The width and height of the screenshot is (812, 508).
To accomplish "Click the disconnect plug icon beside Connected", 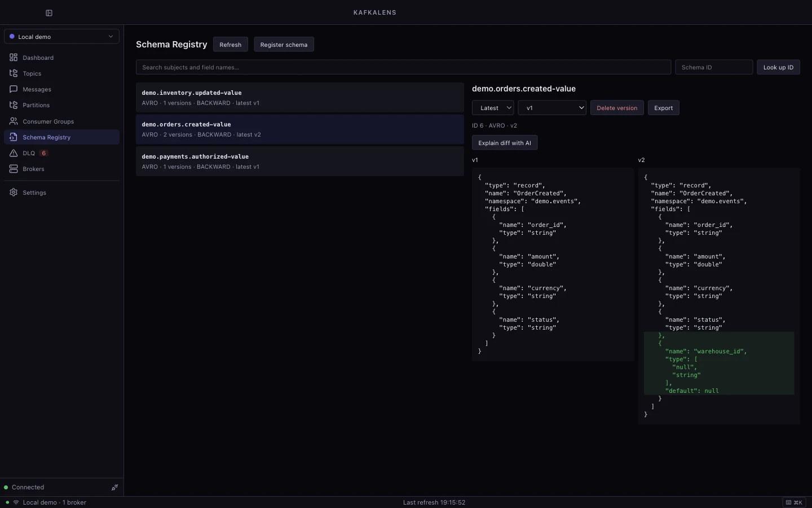I will (x=114, y=487).
